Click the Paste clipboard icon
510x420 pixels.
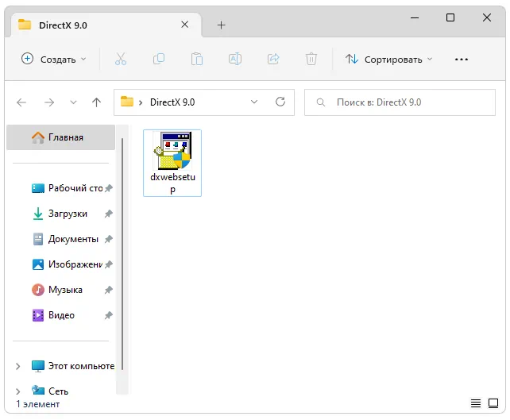click(x=197, y=60)
